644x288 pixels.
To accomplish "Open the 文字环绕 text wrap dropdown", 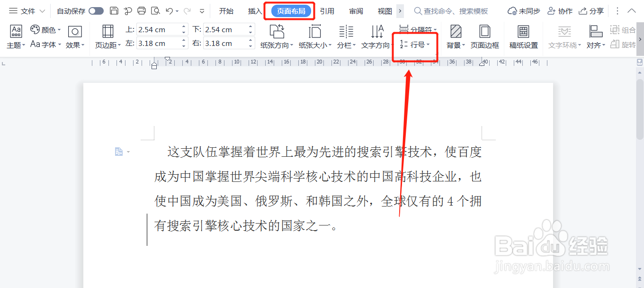I will (x=564, y=37).
